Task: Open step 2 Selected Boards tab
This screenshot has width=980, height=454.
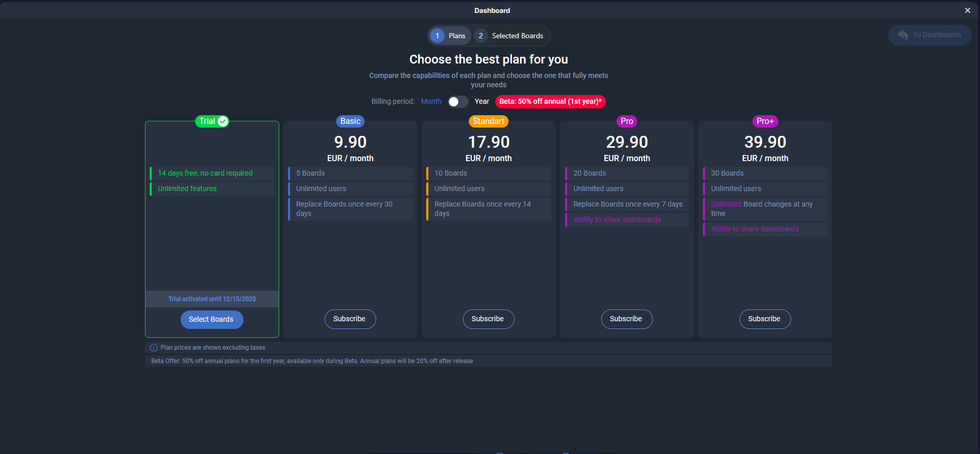Action: (x=511, y=36)
